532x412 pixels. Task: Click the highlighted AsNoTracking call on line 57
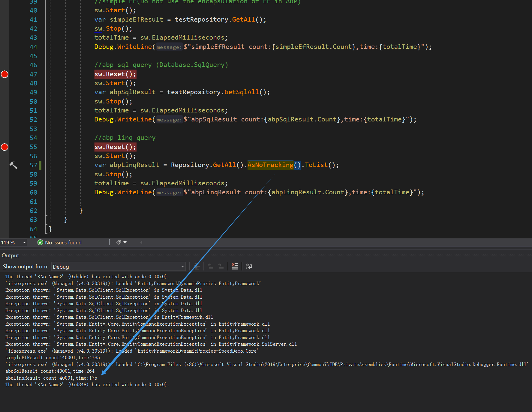click(270, 165)
